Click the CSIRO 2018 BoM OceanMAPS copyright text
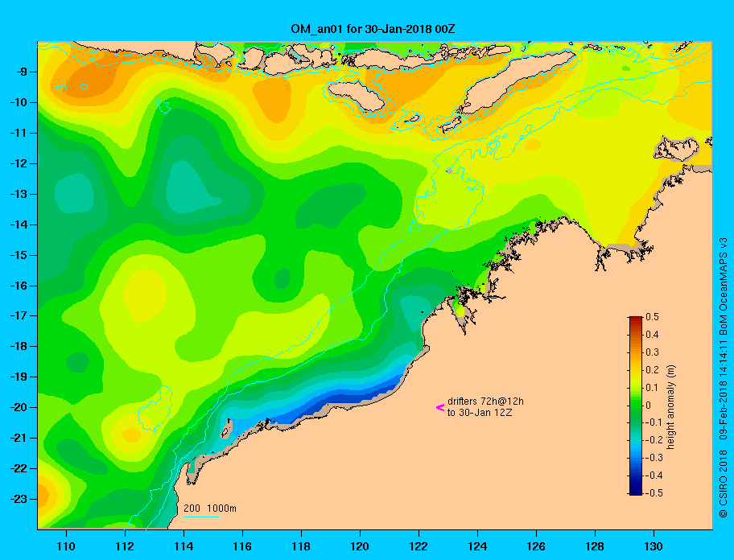 724,377
